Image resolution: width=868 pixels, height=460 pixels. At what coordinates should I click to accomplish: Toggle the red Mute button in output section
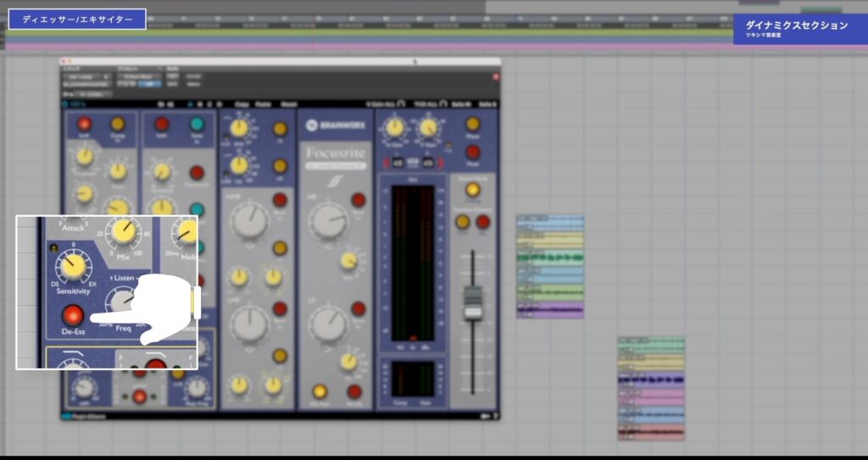(473, 152)
